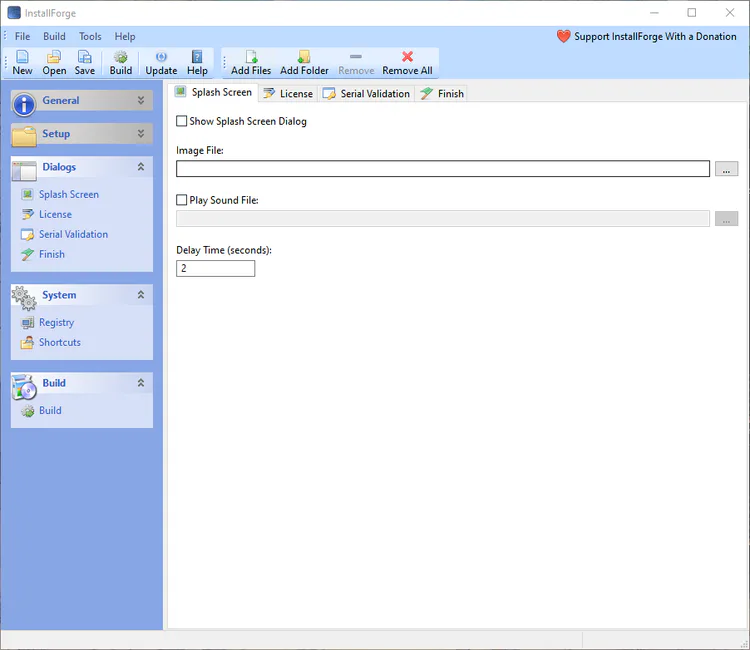This screenshot has height=650, width=750.
Task: Browse for Image File with ellipsis button
Action: pyautogui.click(x=726, y=169)
